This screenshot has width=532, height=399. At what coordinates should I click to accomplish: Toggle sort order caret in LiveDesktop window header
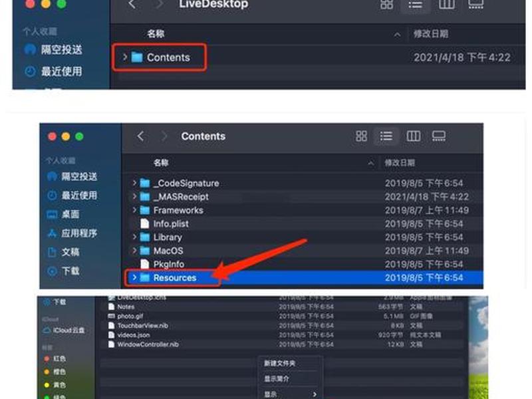point(397,35)
